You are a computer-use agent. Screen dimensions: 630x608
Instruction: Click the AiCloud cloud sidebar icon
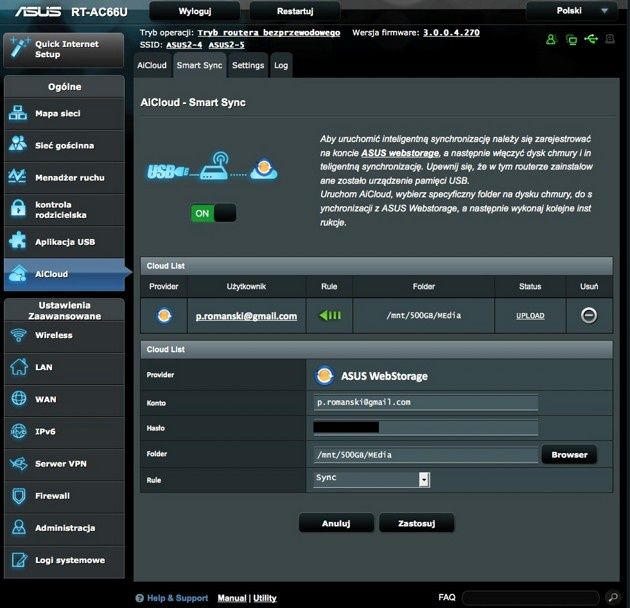click(18, 273)
